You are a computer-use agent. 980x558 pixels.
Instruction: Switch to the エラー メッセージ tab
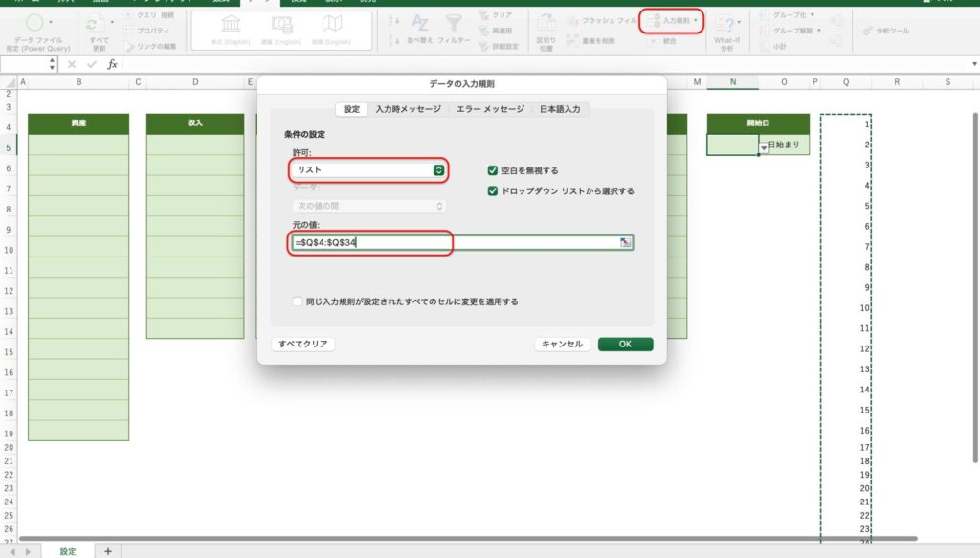click(490, 109)
